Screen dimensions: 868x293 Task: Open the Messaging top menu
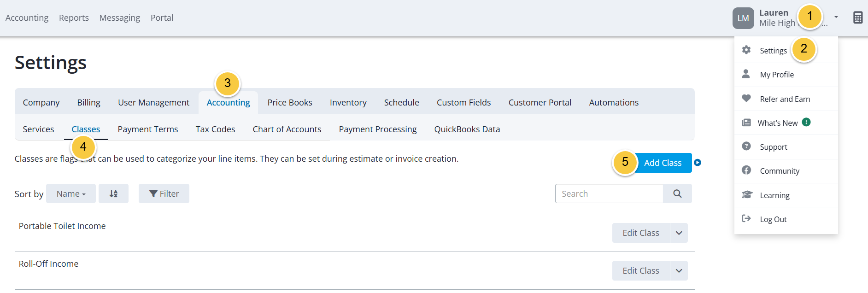120,18
